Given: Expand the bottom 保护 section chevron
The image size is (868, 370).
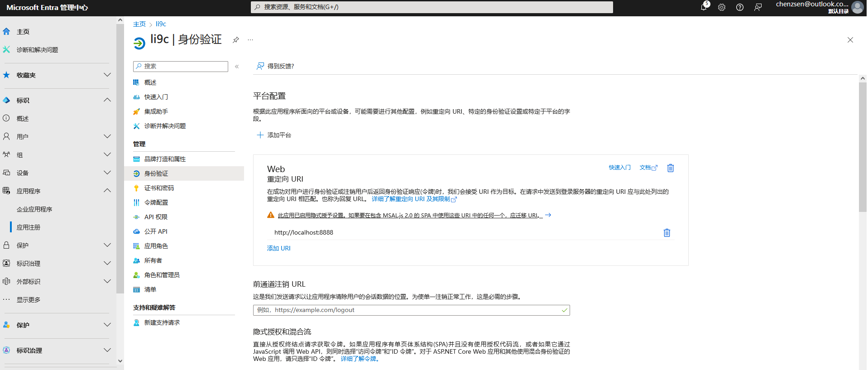Looking at the screenshot, I should tap(107, 325).
